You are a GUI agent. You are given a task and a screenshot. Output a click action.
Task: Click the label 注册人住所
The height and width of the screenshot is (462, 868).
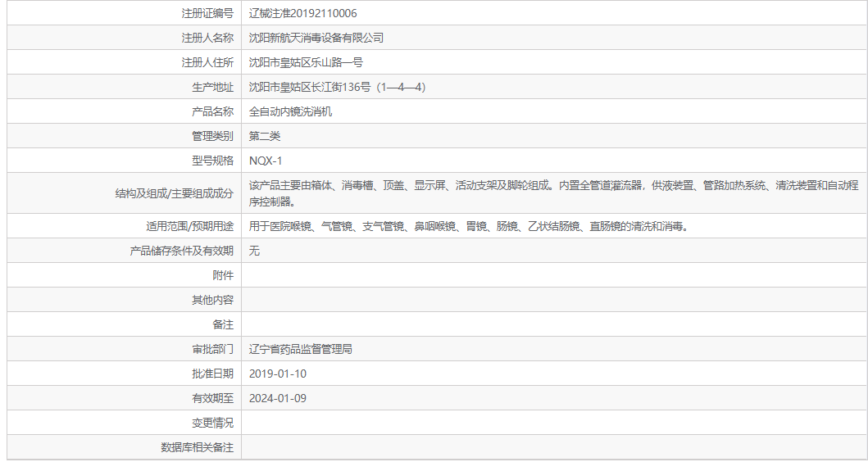(207, 62)
